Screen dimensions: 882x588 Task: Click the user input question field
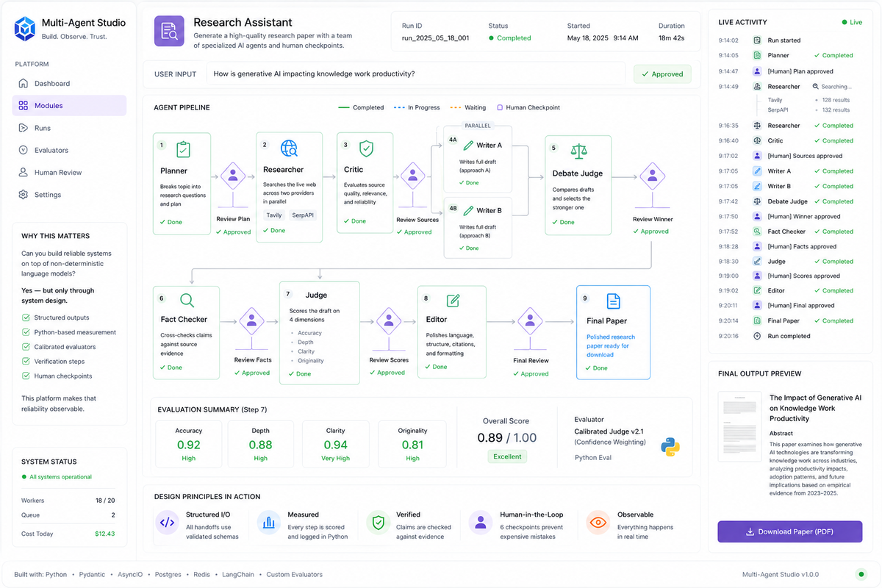[417, 73]
